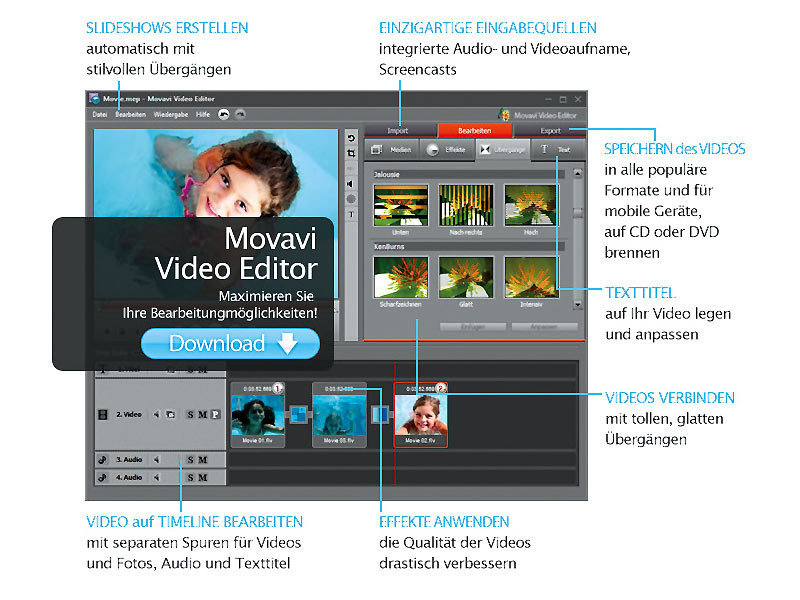Click the Movavi app icon in title bar
Viewport: 800px width, 600px height.
pos(94,98)
